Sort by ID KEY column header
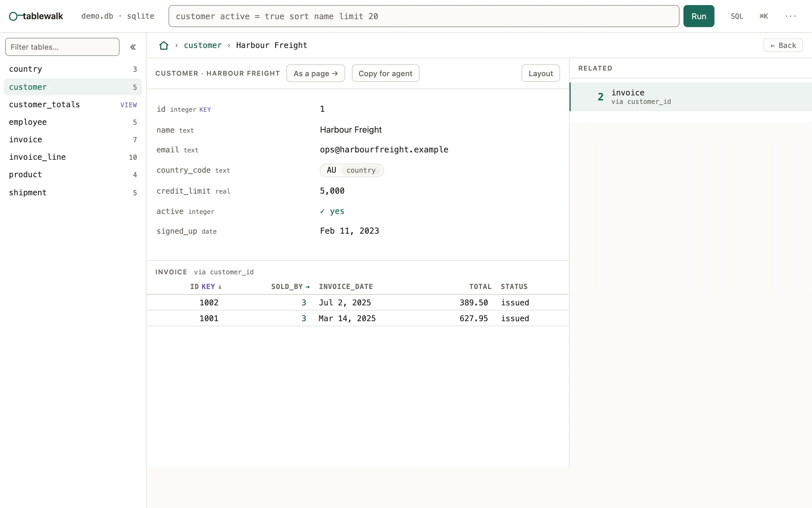Screen dimensions: 812x508 tap(206, 286)
